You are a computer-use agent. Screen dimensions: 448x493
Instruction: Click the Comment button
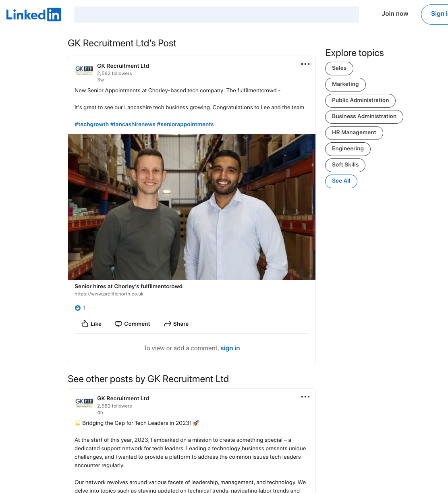pos(132,324)
